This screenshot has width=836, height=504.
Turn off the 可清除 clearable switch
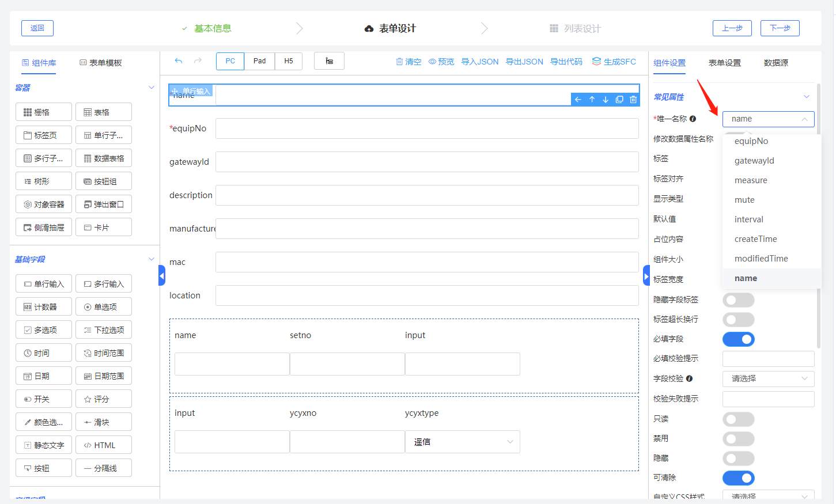click(739, 478)
